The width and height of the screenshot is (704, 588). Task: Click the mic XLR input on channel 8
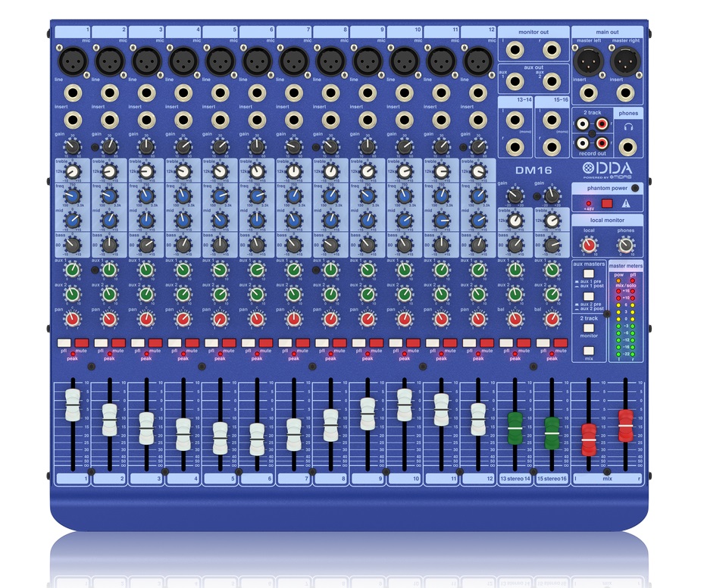point(331,61)
